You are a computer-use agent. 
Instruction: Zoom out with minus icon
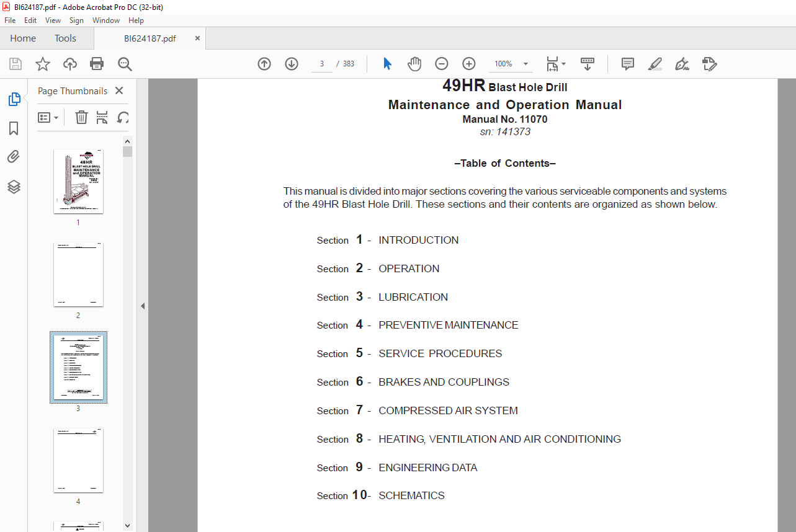441,64
